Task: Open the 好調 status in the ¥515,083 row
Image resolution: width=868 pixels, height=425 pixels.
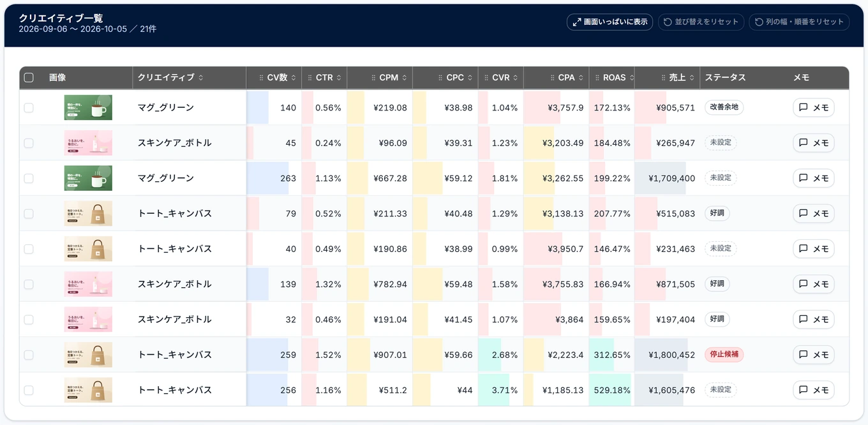Action: point(717,213)
